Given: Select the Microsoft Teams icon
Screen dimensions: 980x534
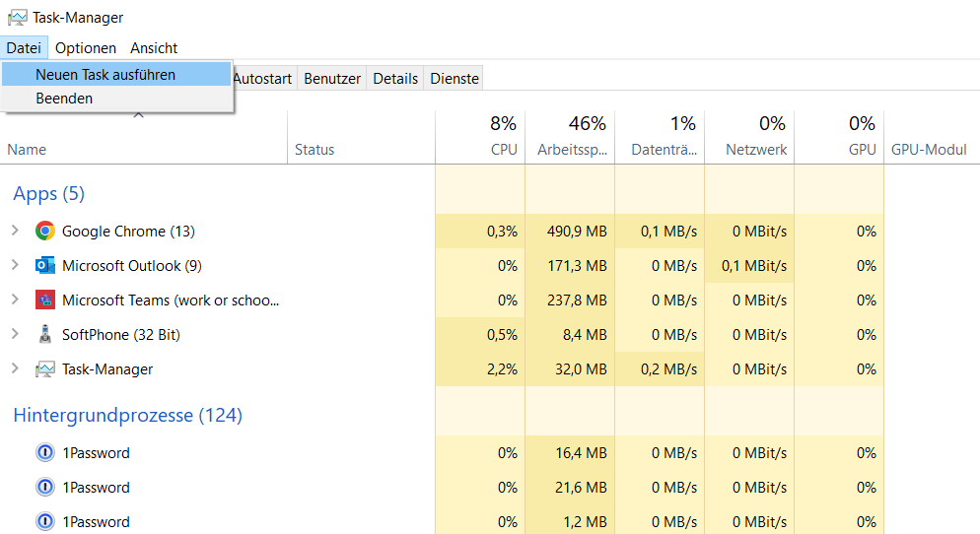Looking at the screenshot, I should 45,300.
